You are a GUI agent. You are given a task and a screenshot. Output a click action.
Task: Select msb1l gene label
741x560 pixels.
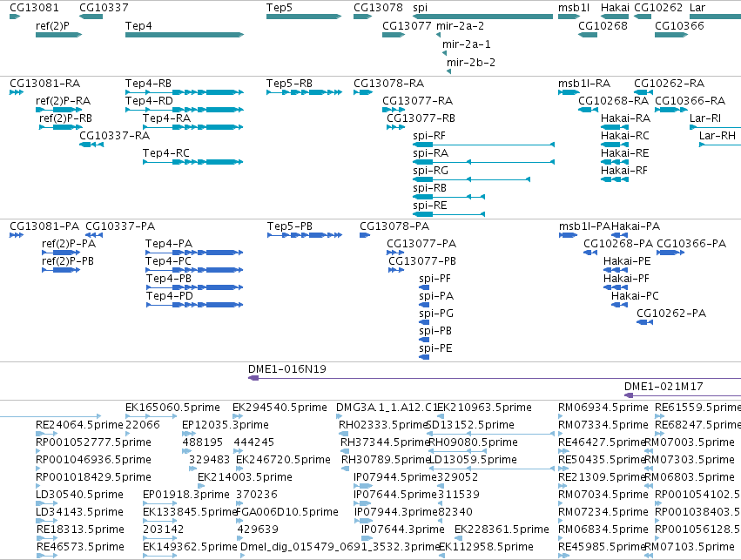[574, 8]
